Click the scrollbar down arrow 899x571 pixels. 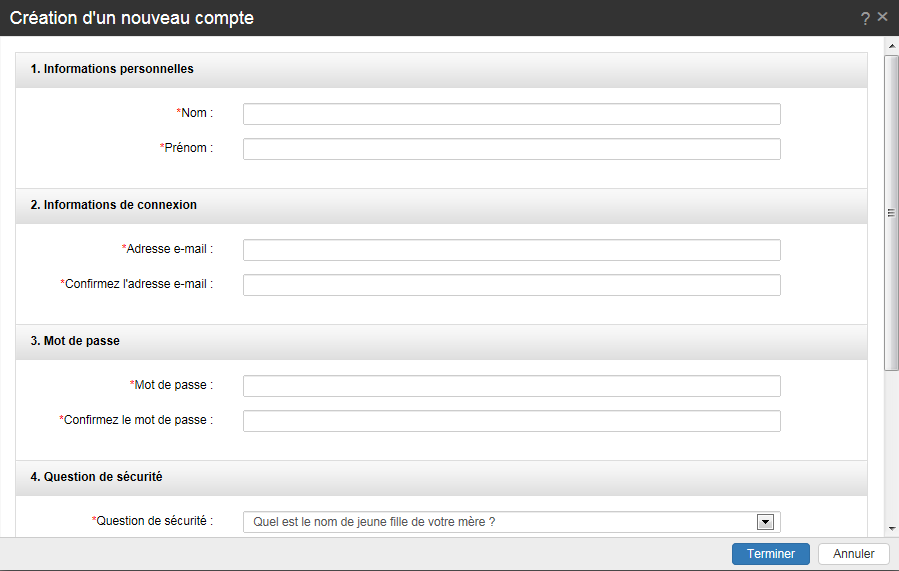click(891, 527)
